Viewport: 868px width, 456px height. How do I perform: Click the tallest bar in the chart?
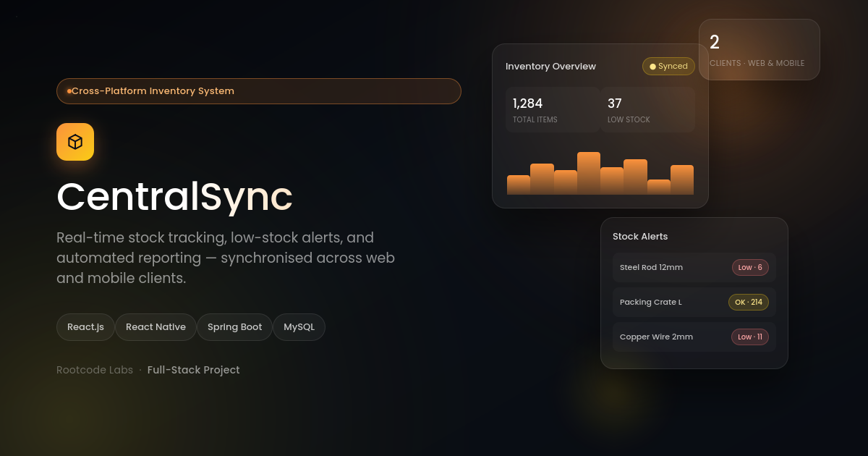[x=589, y=173]
